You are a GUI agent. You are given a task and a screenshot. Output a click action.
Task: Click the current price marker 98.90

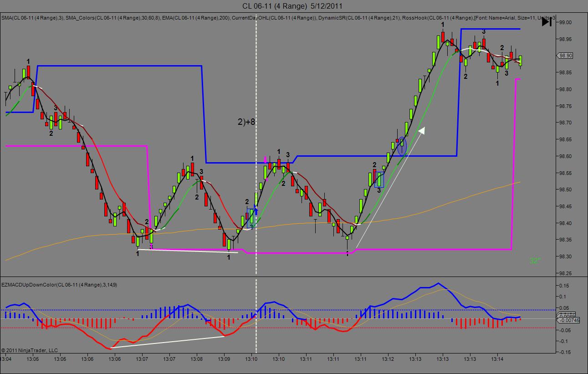coord(565,56)
